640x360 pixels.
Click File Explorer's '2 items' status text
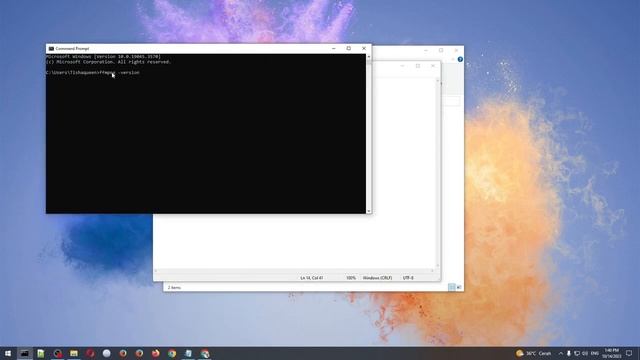(174, 288)
